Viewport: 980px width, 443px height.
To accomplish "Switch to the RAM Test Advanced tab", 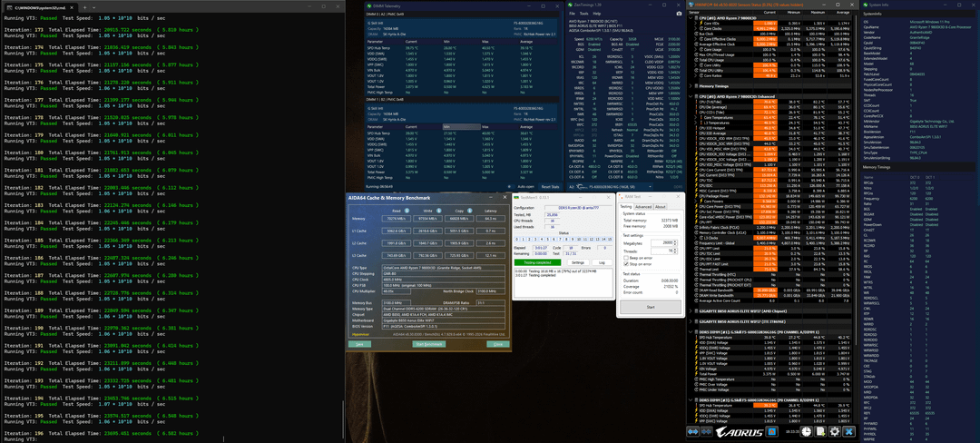I will [x=643, y=207].
